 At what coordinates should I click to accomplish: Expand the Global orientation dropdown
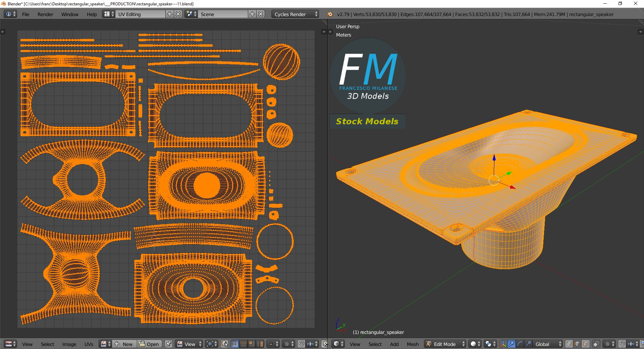pos(548,344)
